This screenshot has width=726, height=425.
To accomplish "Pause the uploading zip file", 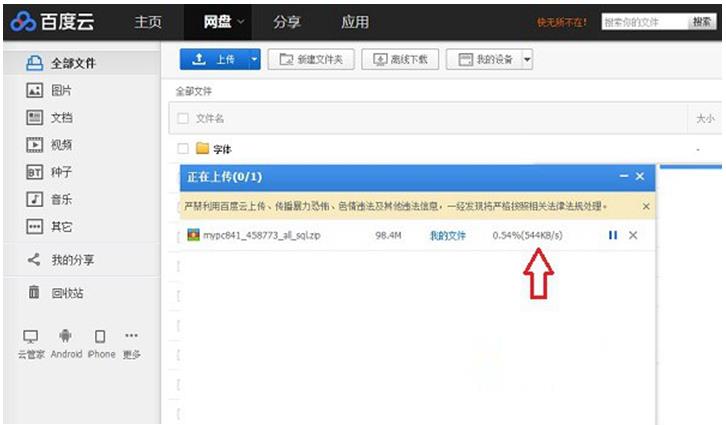I will (x=613, y=235).
